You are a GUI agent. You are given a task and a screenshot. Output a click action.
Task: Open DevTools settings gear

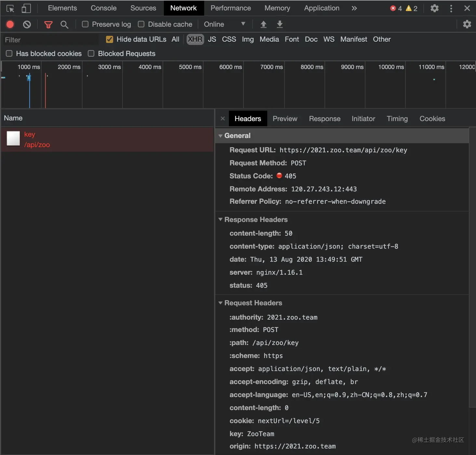pos(434,8)
